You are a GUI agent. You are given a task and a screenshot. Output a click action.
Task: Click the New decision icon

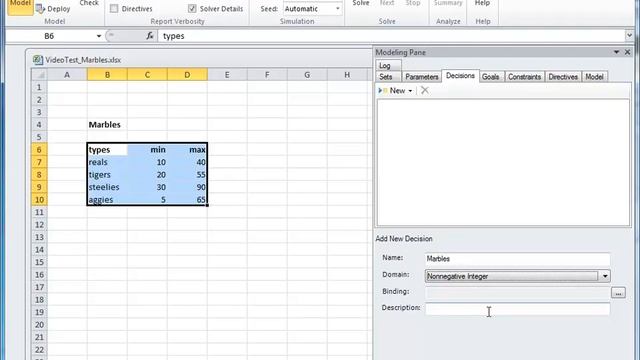click(383, 91)
